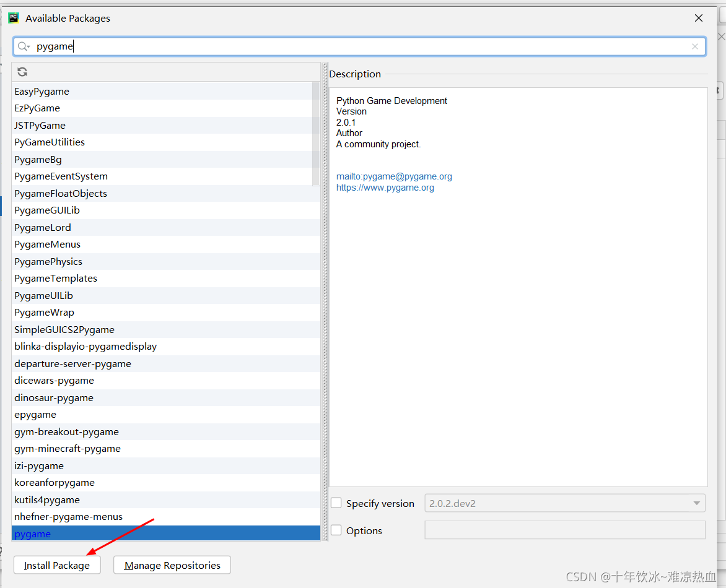Close the Available Packages dialog
Image resolution: width=726 pixels, height=588 pixels.
click(699, 18)
